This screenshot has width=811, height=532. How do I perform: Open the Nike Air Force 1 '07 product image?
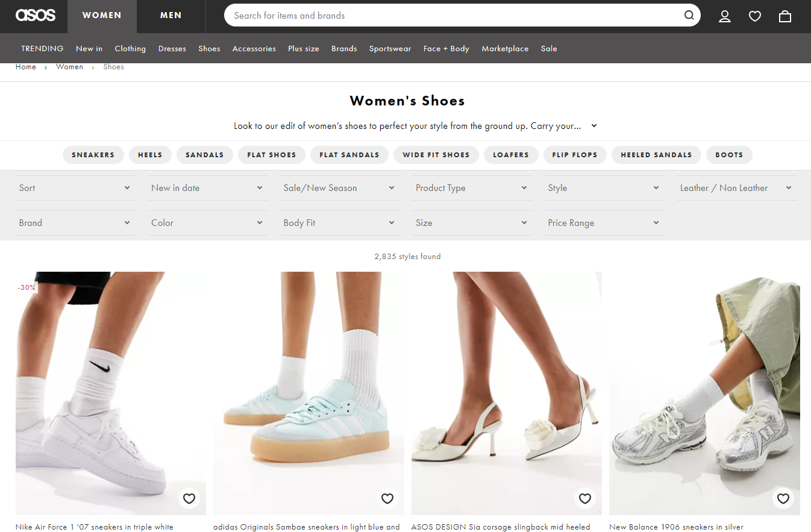[111, 393]
